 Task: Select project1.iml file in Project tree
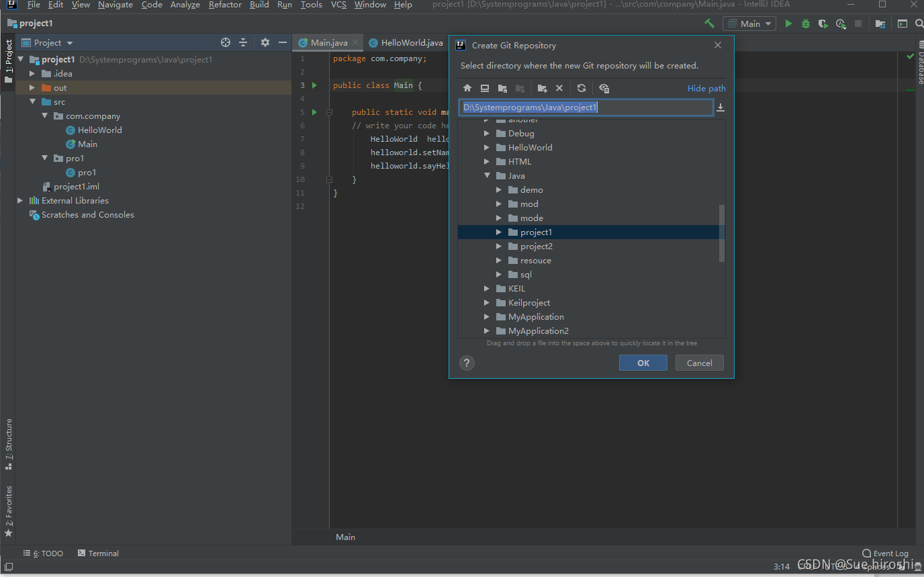[x=76, y=187]
